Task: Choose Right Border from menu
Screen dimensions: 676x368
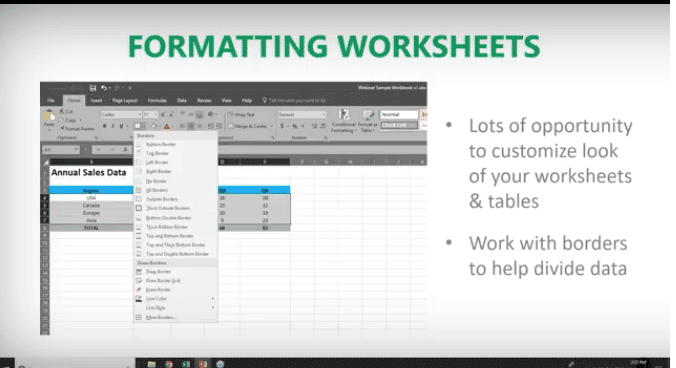Action: coord(175,172)
